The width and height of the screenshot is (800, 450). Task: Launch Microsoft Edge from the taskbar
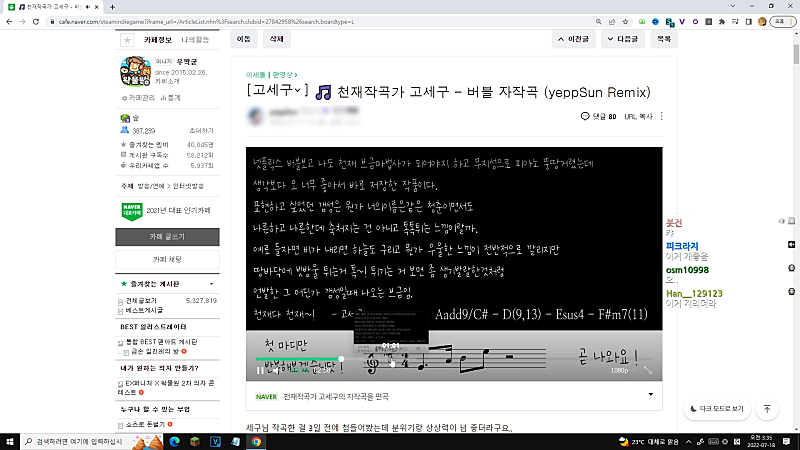coord(174,441)
